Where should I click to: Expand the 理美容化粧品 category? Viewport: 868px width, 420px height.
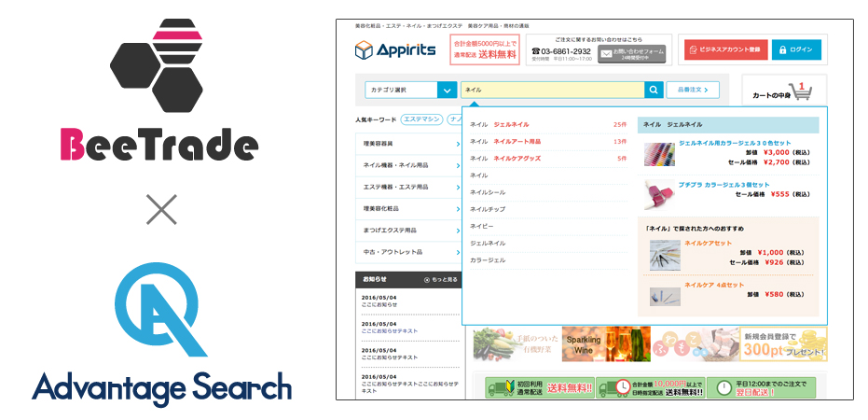click(409, 208)
